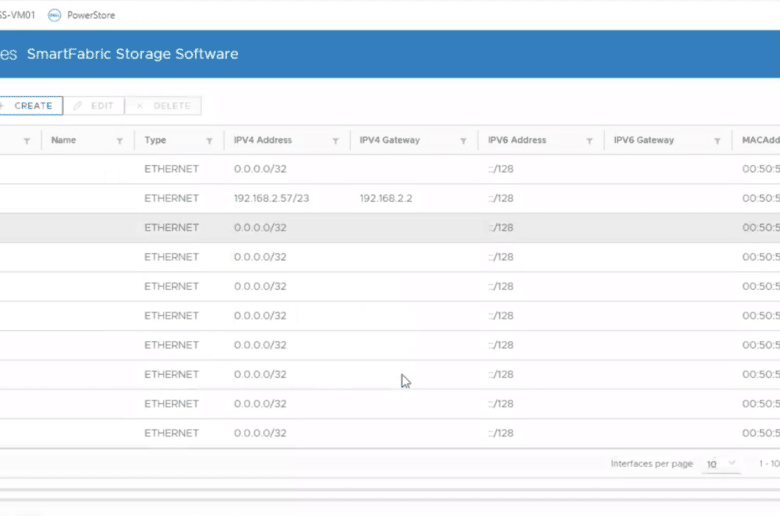Screen dimensions: 780x516
Task: Click the X icon on DELETE
Action: pos(140,105)
